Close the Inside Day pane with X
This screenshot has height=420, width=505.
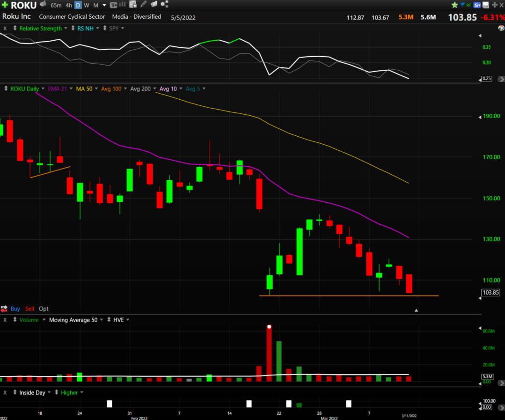(5, 393)
